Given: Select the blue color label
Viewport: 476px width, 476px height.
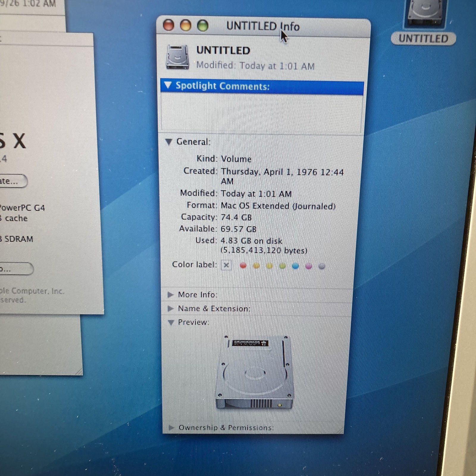Looking at the screenshot, I should (295, 266).
